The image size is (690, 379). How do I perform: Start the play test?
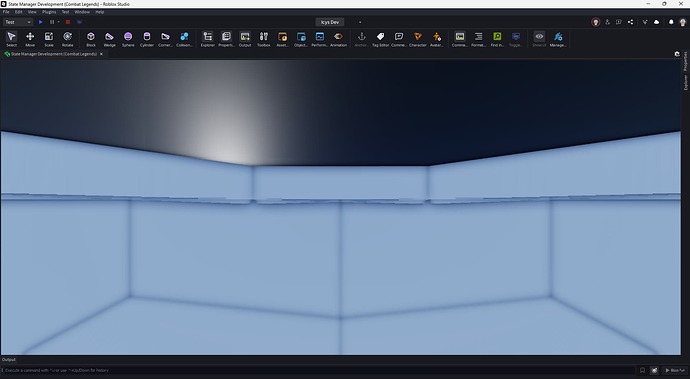point(40,22)
